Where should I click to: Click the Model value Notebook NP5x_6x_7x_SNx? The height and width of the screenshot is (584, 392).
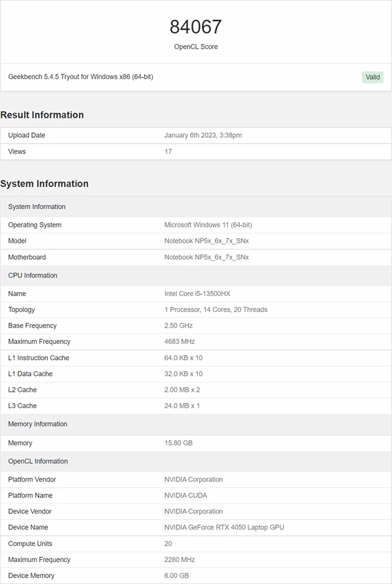[206, 241]
